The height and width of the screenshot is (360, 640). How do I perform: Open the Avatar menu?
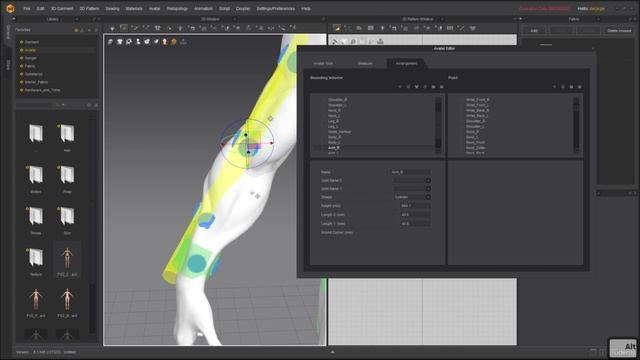tap(154, 9)
